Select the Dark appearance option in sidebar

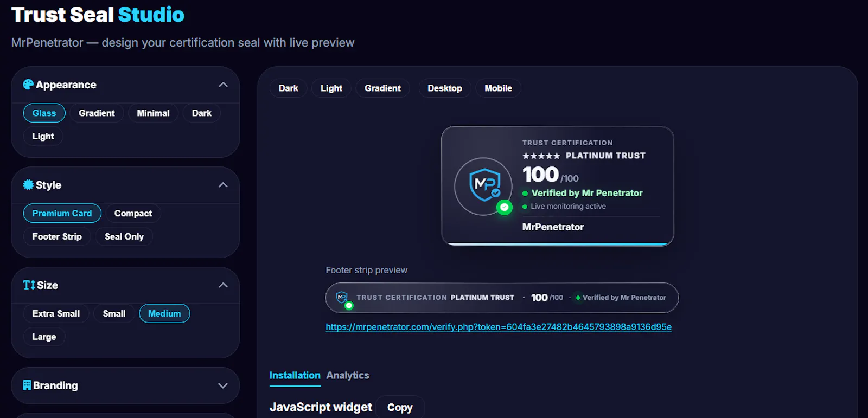coord(202,113)
